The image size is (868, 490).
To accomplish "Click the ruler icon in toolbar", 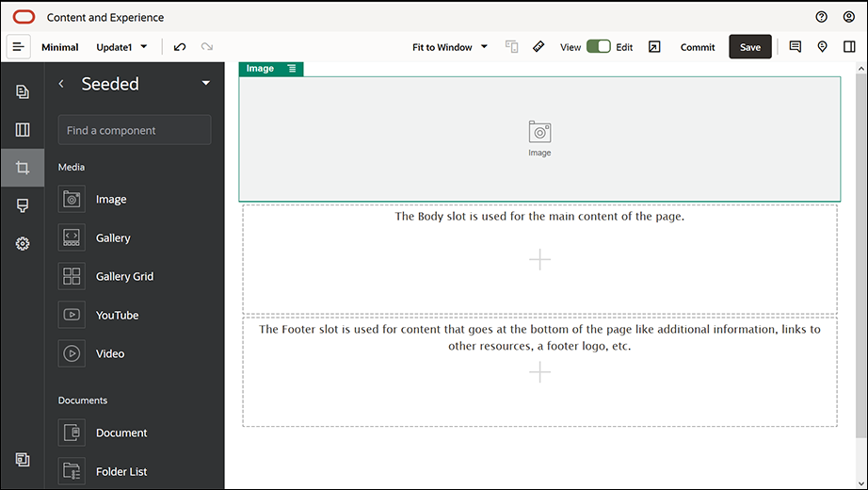I will [x=538, y=47].
